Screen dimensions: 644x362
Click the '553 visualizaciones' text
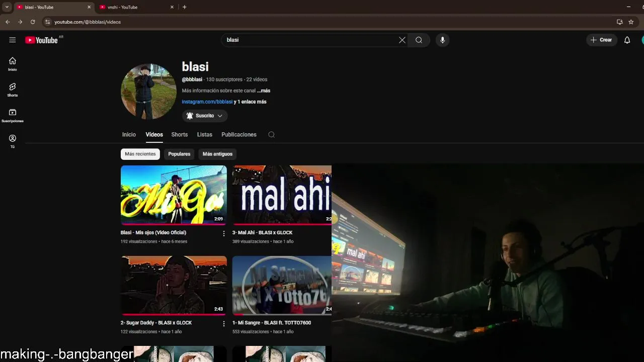(x=251, y=332)
